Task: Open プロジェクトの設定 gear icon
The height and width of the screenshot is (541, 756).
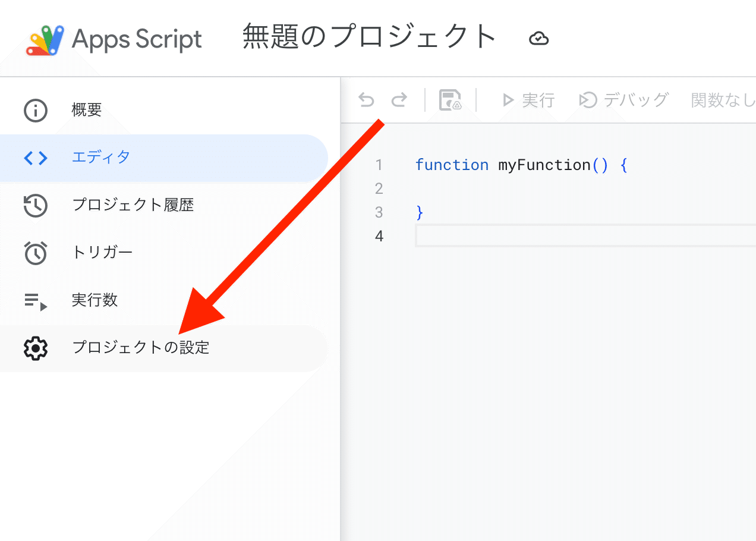Action: tap(35, 348)
